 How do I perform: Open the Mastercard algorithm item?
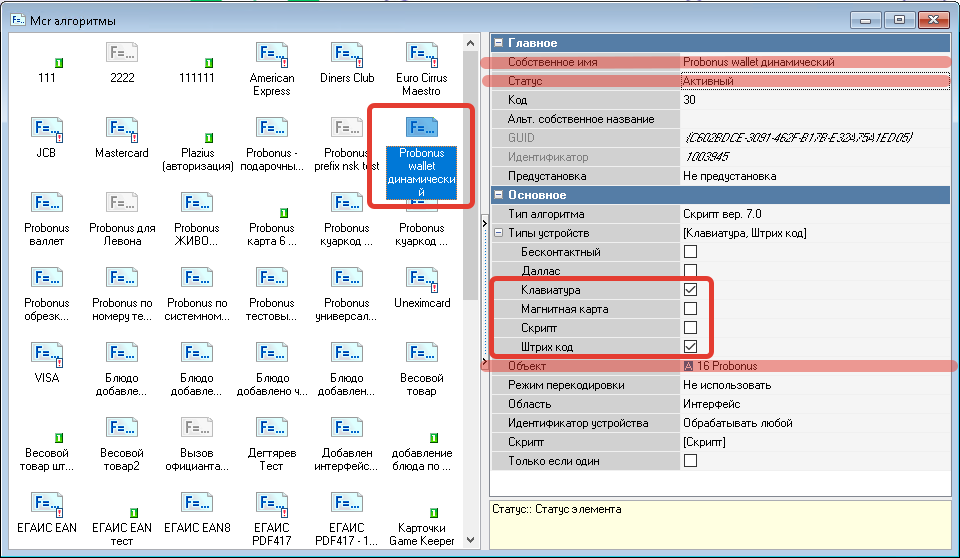pyautogui.click(x=121, y=131)
